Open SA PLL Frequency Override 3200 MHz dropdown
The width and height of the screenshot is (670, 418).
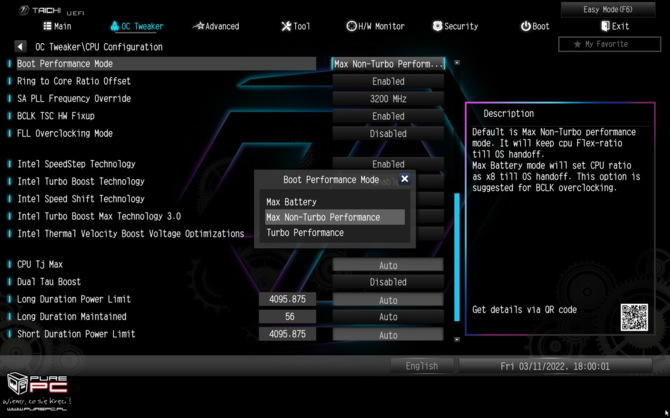click(388, 99)
